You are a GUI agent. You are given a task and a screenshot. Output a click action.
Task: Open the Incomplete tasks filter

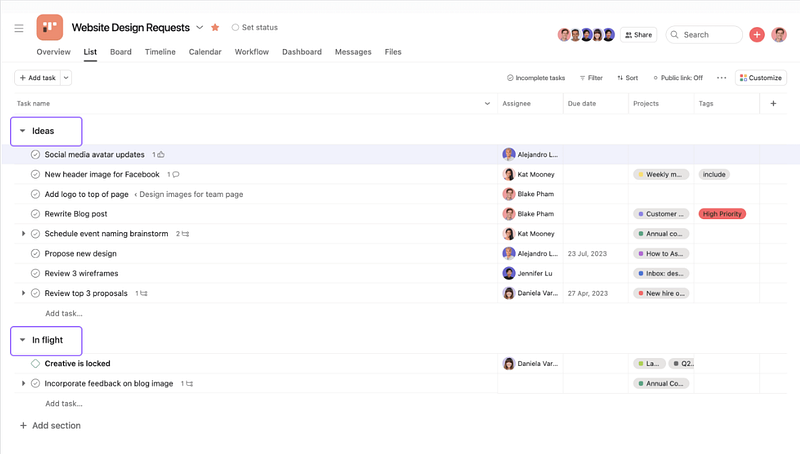[x=536, y=78]
